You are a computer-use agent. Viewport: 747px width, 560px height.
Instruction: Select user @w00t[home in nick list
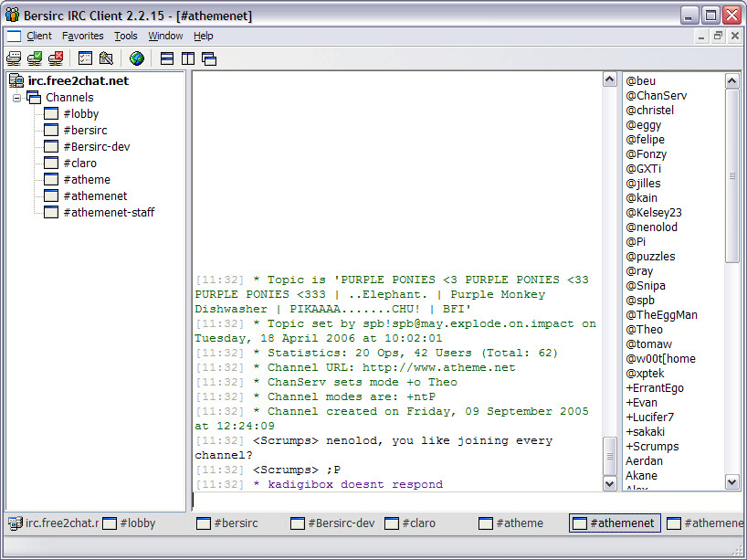pos(660,358)
